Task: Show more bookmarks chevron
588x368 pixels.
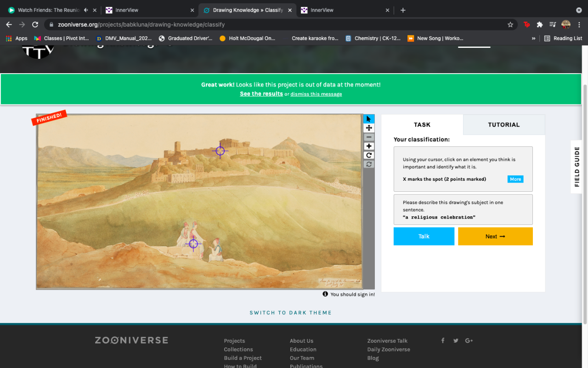Action: [533, 38]
